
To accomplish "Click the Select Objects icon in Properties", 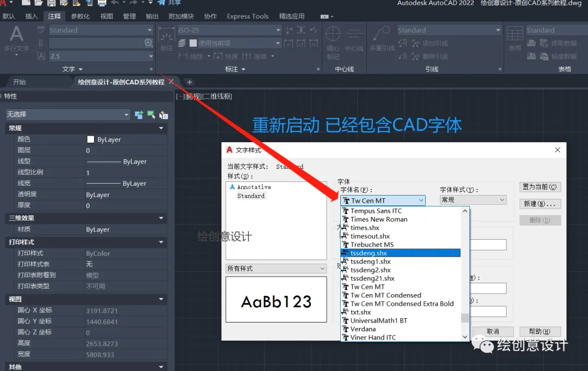I will (151, 115).
